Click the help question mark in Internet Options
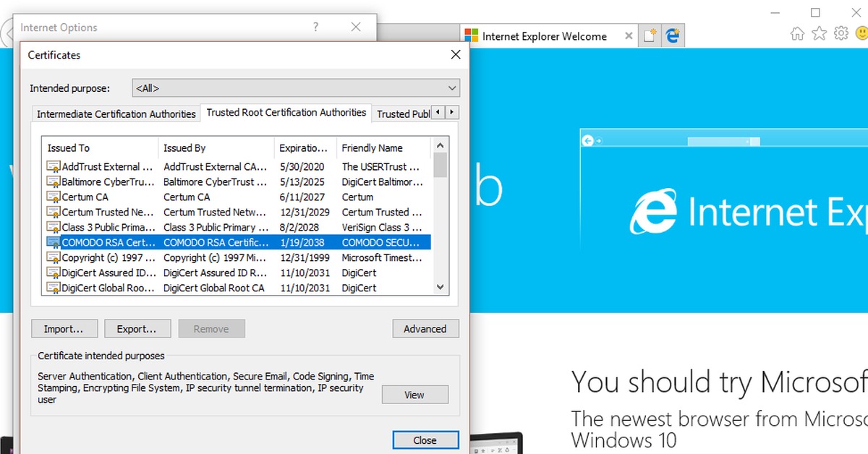Image resolution: width=868 pixels, height=454 pixels. [x=315, y=27]
